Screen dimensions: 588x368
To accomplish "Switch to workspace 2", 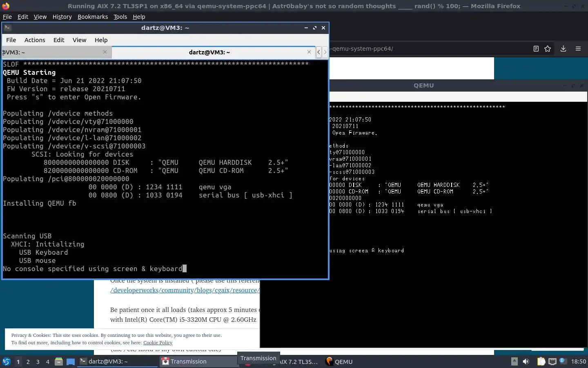I will point(28,361).
